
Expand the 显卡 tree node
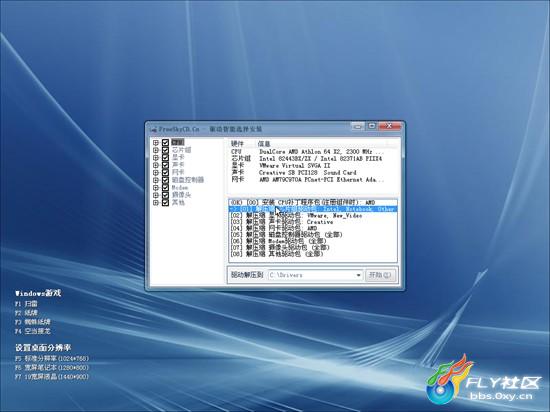[x=156, y=158]
